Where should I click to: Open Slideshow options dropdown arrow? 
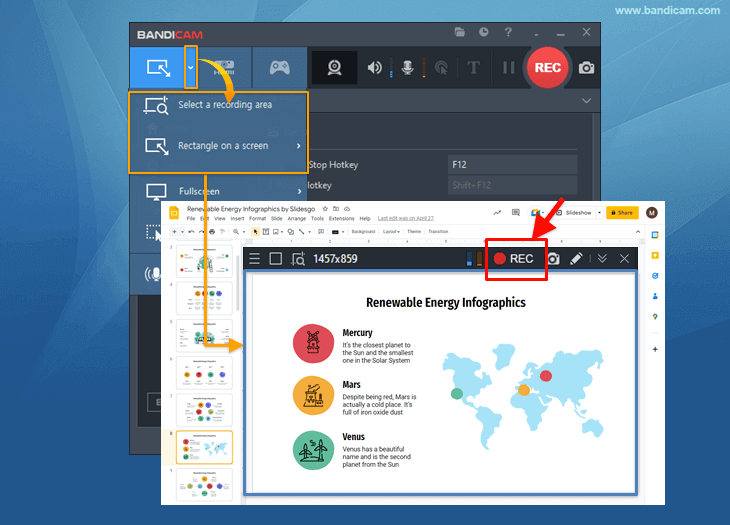click(599, 213)
